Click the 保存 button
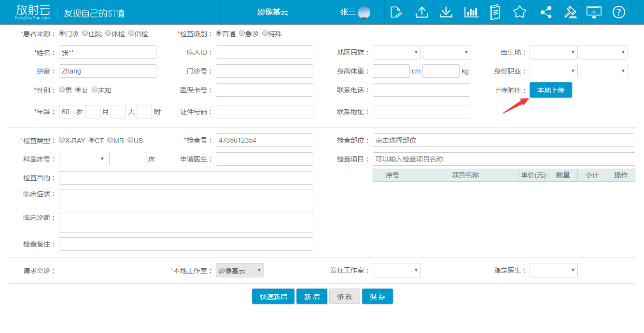 click(x=378, y=296)
